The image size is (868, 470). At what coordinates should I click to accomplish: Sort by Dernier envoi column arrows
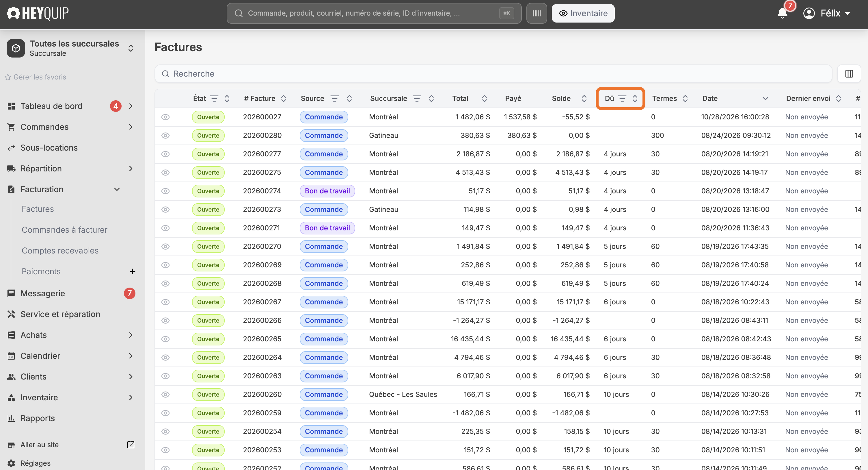pyautogui.click(x=839, y=99)
